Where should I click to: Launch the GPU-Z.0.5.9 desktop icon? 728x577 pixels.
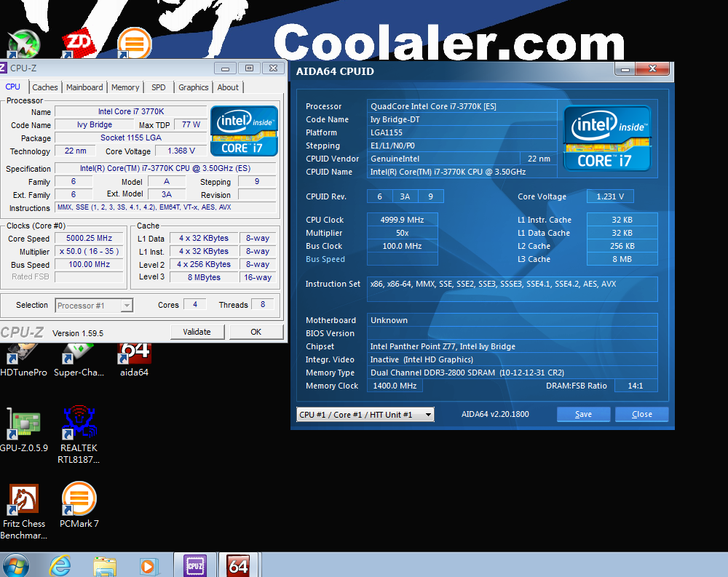pyautogui.click(x=24, y=430)
